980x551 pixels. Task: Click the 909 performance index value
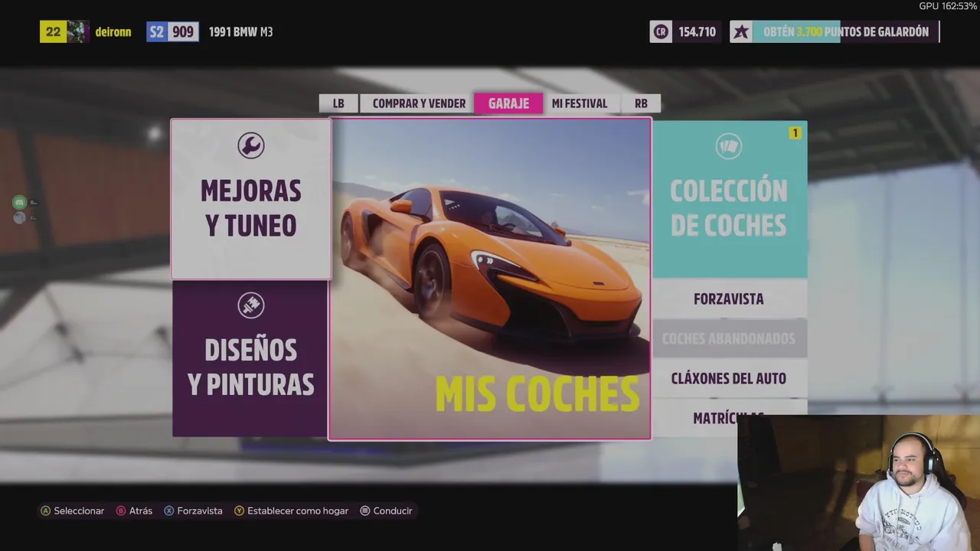click(x=183, y=31)
